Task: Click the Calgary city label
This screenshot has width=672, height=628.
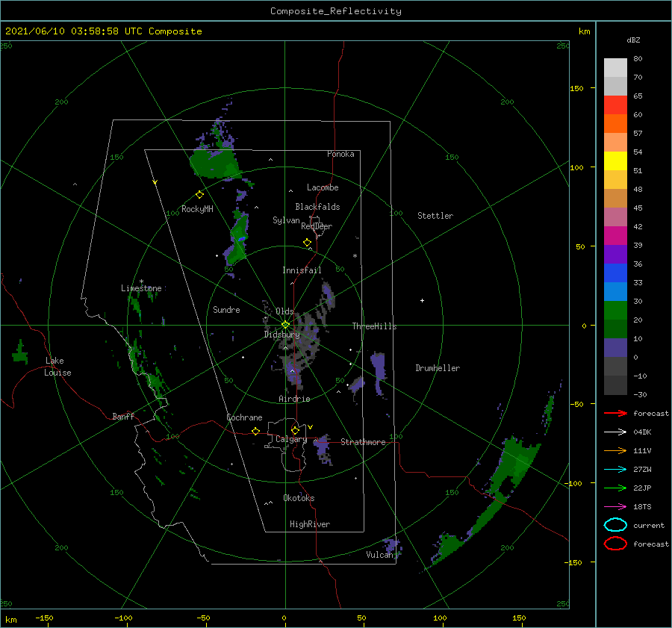Action: [291, 439]
